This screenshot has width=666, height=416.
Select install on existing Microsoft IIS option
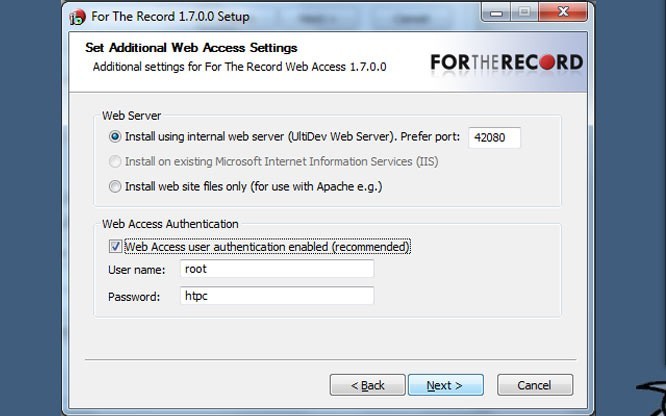click(116, 161)
